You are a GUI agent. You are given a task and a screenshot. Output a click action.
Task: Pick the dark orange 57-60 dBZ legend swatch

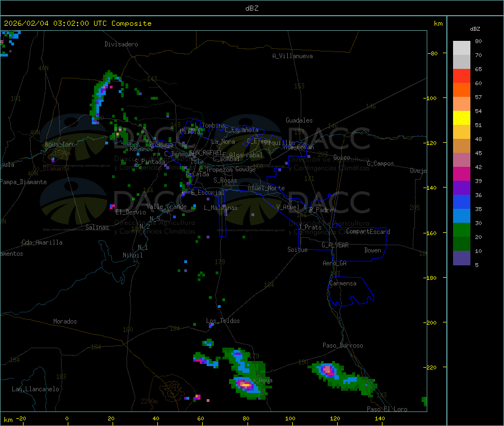[461, 90]
